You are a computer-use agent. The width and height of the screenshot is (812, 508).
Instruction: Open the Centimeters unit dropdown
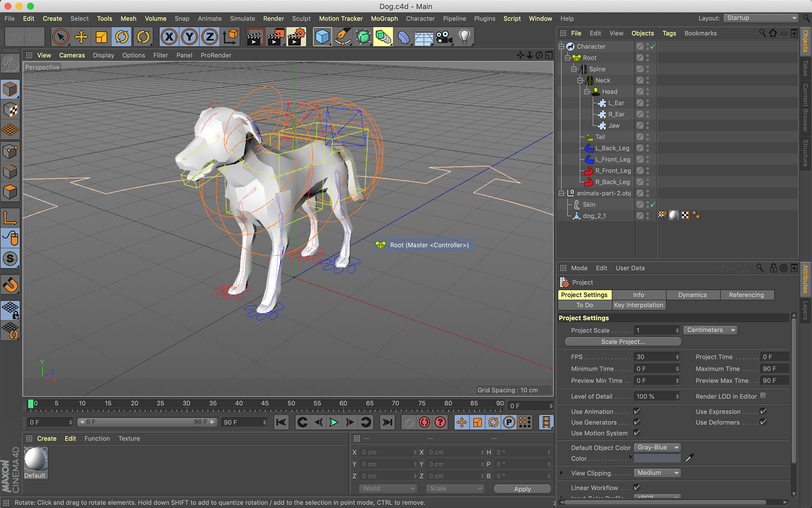coord(710,330)
